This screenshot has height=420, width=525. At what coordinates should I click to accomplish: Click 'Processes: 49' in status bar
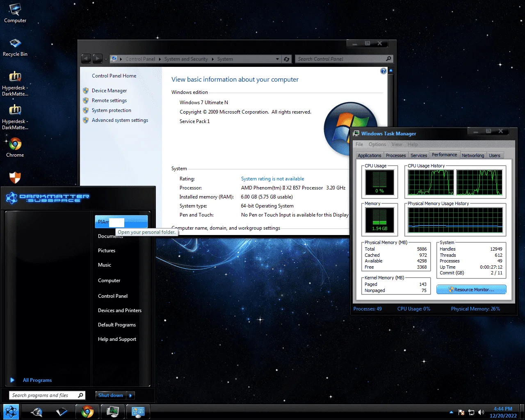tap(367, 309)
